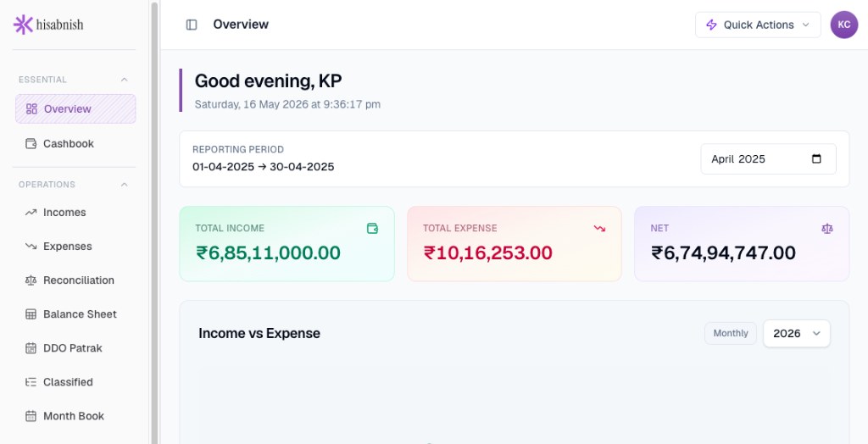
Task: Click the Saturday, 16 May 2026 timestamp
Action: tap(287, 104)
